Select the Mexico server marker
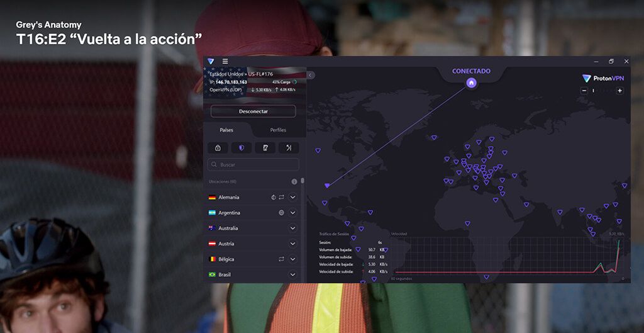The height and width of the screenshot is (333, 644). click(325, 203)
